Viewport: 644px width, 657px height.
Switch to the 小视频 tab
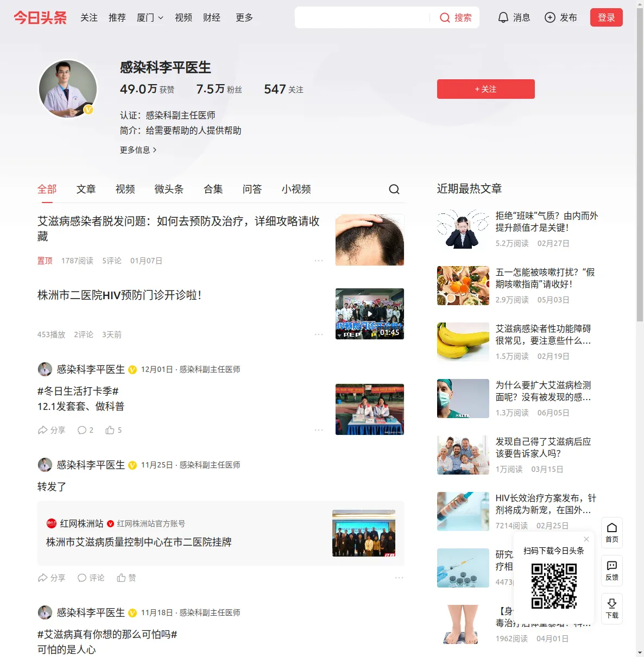point(296,189)
